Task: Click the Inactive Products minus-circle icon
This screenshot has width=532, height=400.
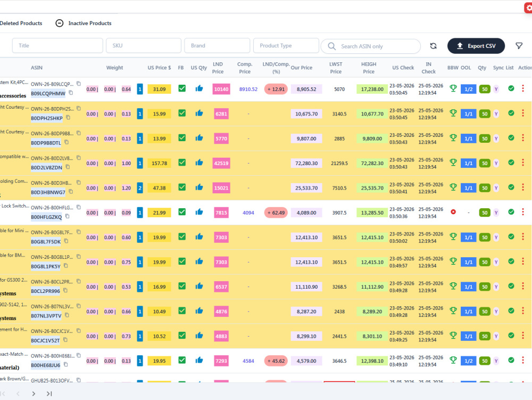Action: tap(60, 23)
